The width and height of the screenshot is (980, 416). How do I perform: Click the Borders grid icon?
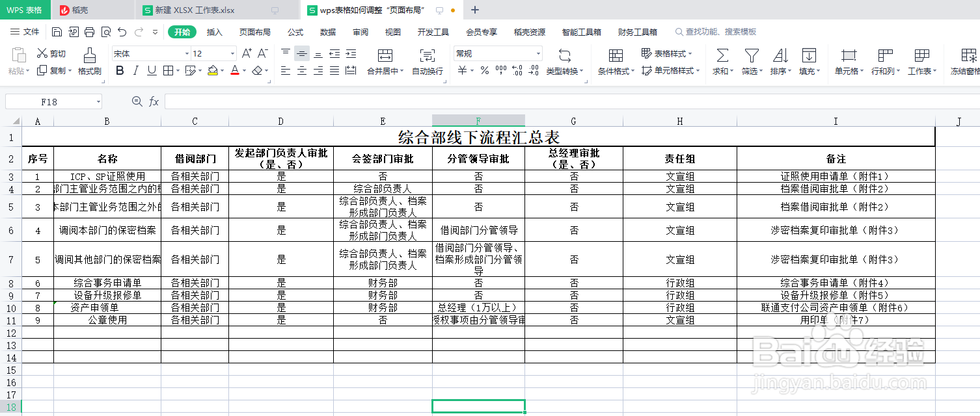pyautogui.click(x=168, y=70)
